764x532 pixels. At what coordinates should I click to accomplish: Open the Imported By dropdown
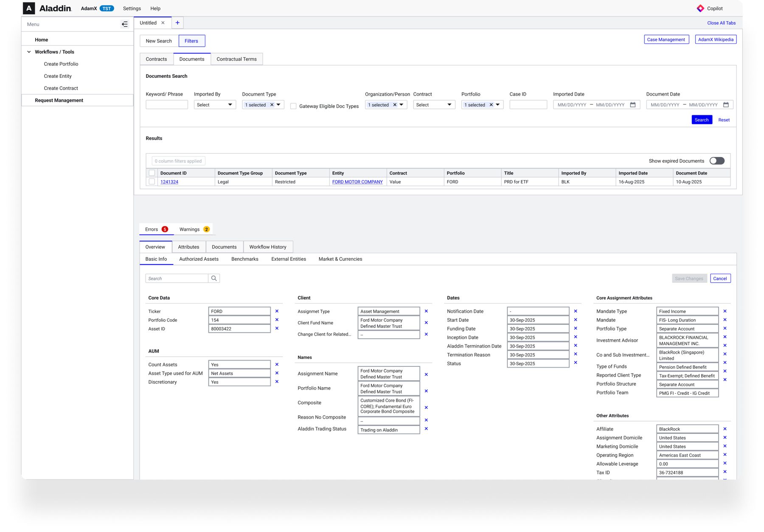(x=215, y=105)
